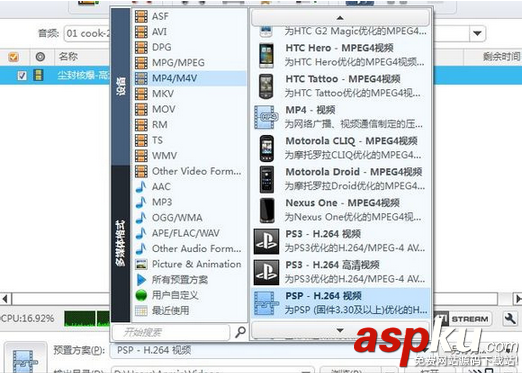
Task: Uncheck the file row checkbox
Action: (22, 76)
